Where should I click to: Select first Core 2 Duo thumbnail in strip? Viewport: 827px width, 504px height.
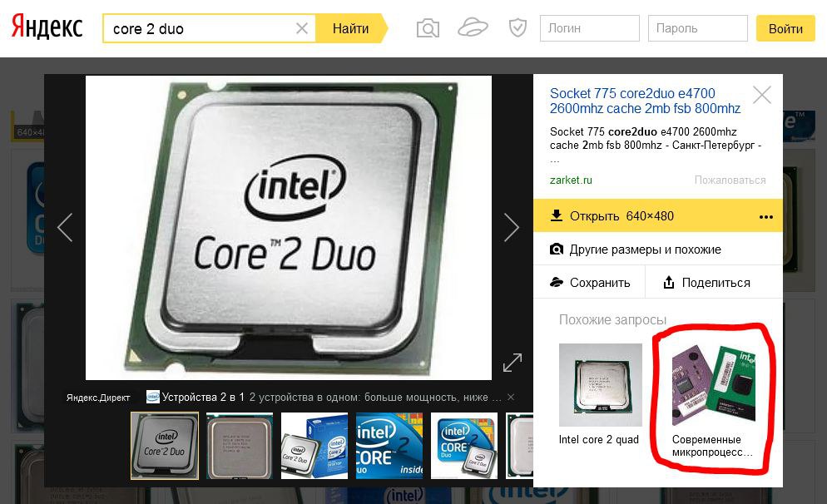coord(165,446)
